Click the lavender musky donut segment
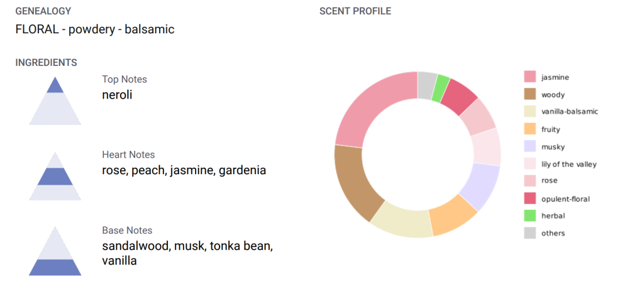The height and width of the screenshot is (284, 644). [x=481, y=185]
